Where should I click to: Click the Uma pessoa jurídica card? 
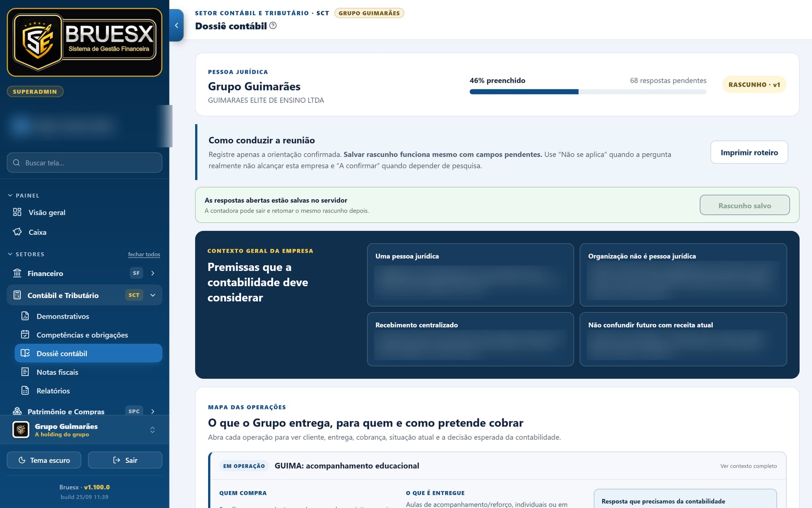(470, 275)
